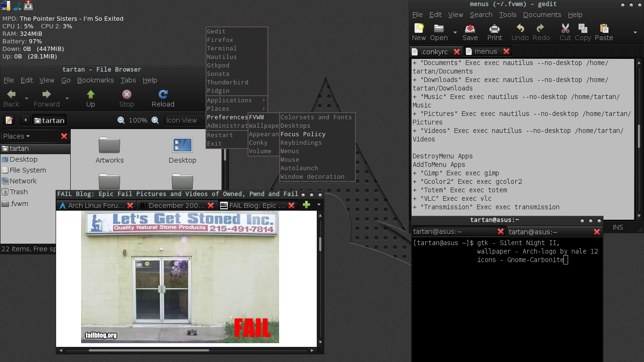Close the Places sidebar in File Browser

pos(64,136)
